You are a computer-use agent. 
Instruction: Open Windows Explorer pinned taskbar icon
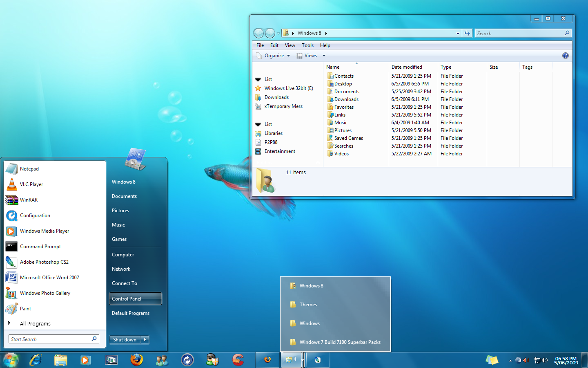(61, 360)
